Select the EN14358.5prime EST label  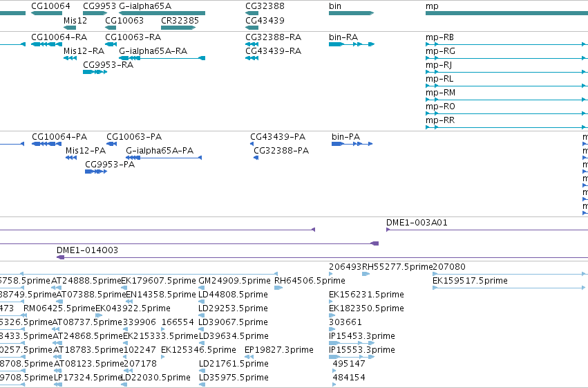pos(161,295)
